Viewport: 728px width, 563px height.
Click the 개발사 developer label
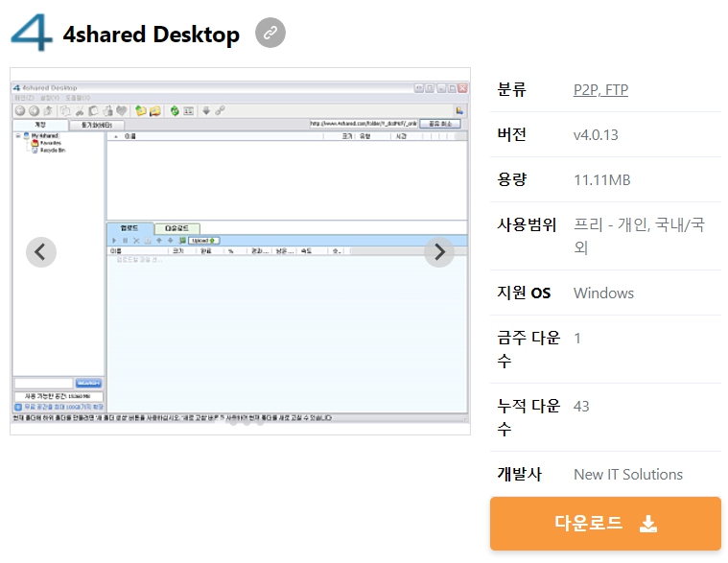(520, 474)
